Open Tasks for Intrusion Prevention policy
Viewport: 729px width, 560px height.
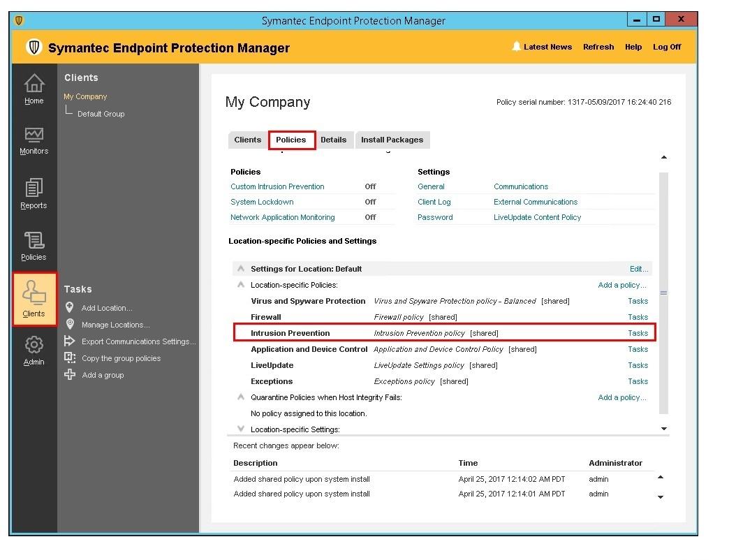pyautogui.click(x=638, y=333)
